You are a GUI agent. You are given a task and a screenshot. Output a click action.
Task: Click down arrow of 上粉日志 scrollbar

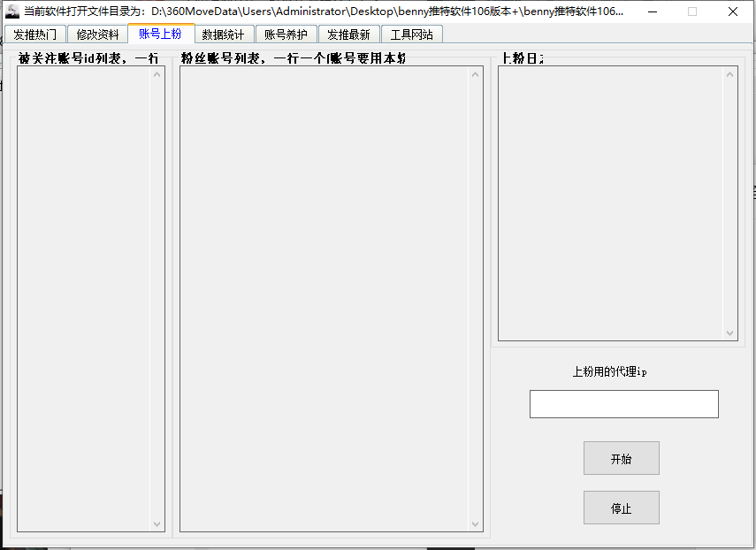click(x=730, y=333)
